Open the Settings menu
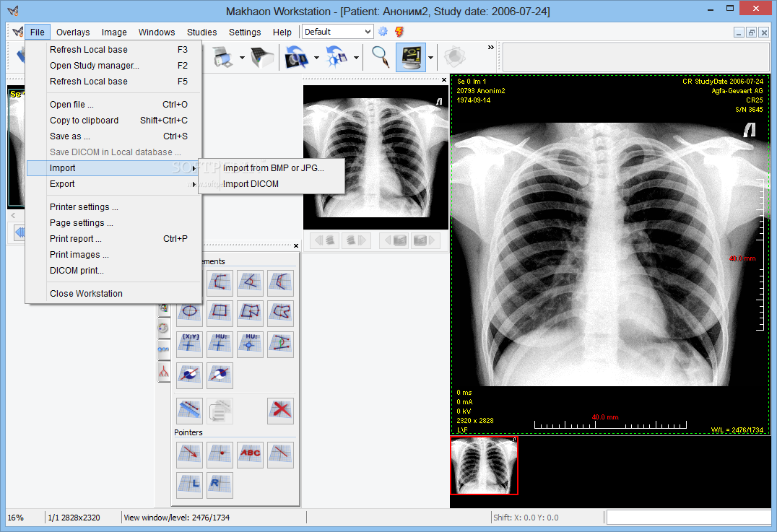 tap(245, 32)
